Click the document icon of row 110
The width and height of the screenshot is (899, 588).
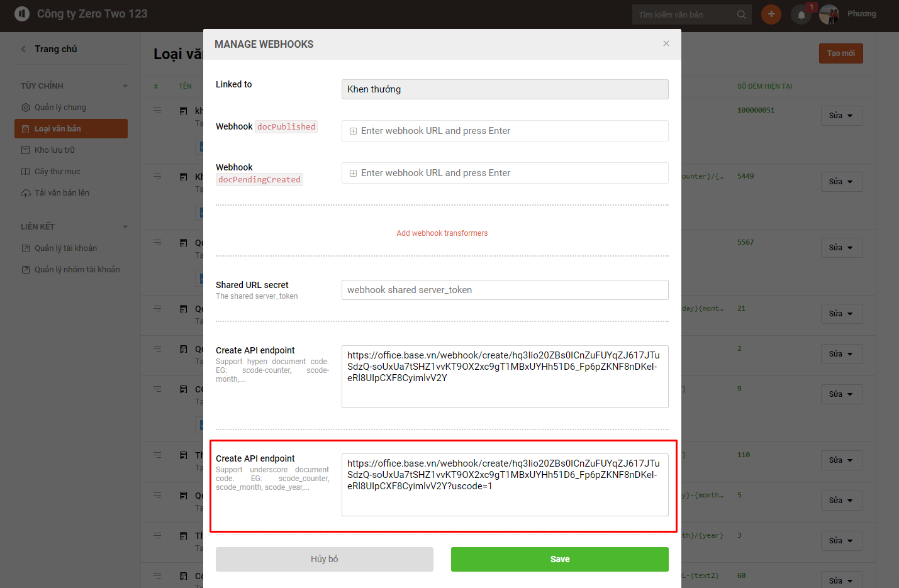pos(184,455)
